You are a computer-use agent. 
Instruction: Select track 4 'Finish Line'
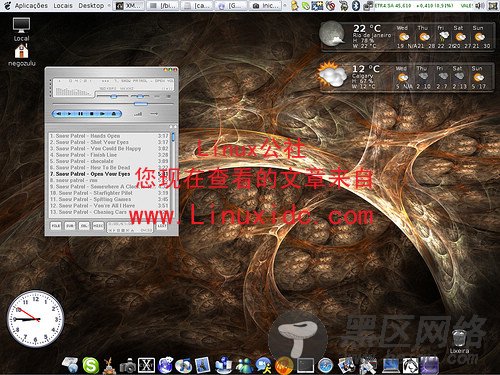tap(109, 155)
